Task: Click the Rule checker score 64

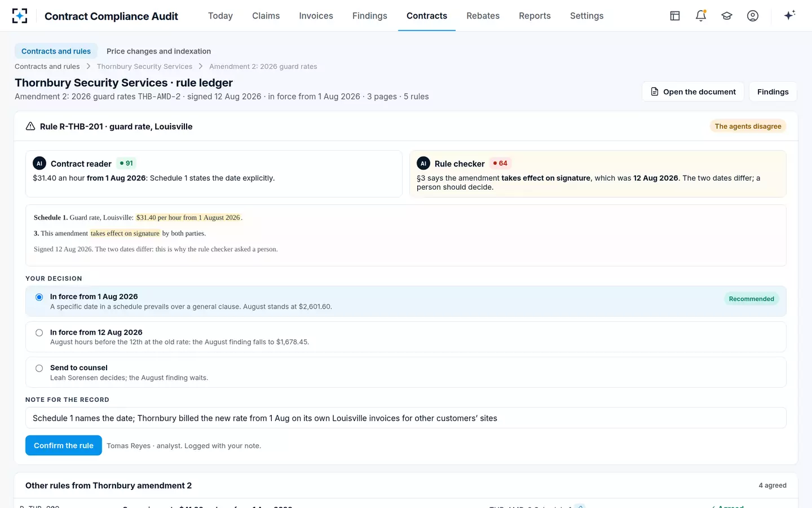Action: coord(500,163)
